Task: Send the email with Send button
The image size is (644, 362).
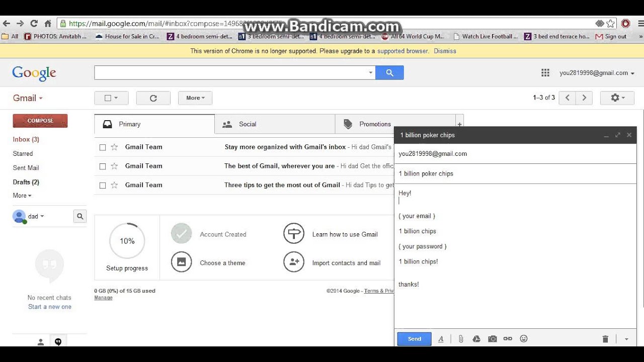Action: pos(414,339)
